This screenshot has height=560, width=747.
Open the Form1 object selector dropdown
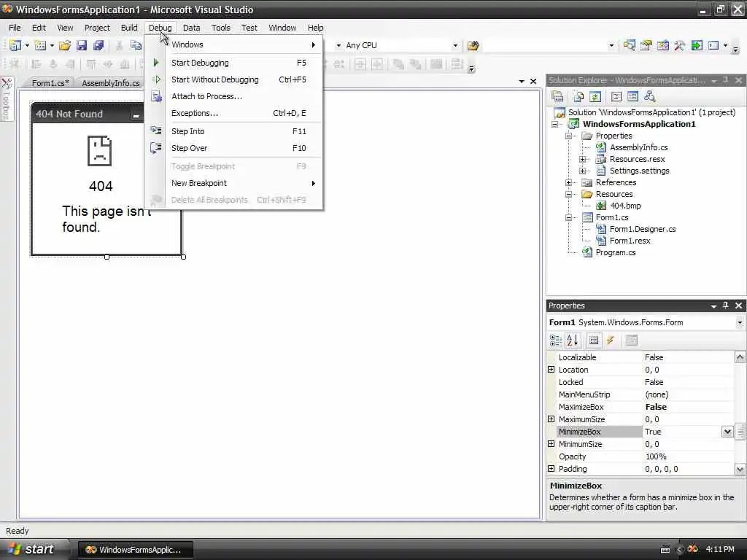tap(740, 322)
